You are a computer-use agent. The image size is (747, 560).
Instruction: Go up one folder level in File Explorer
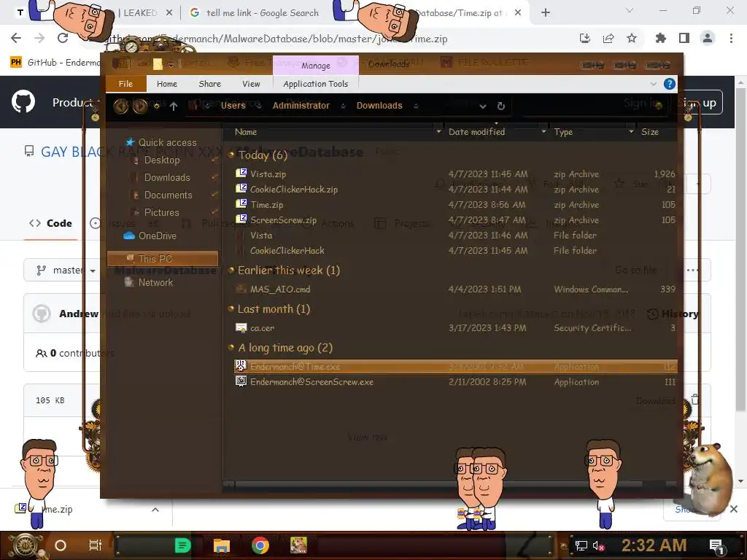click(174, 106)
